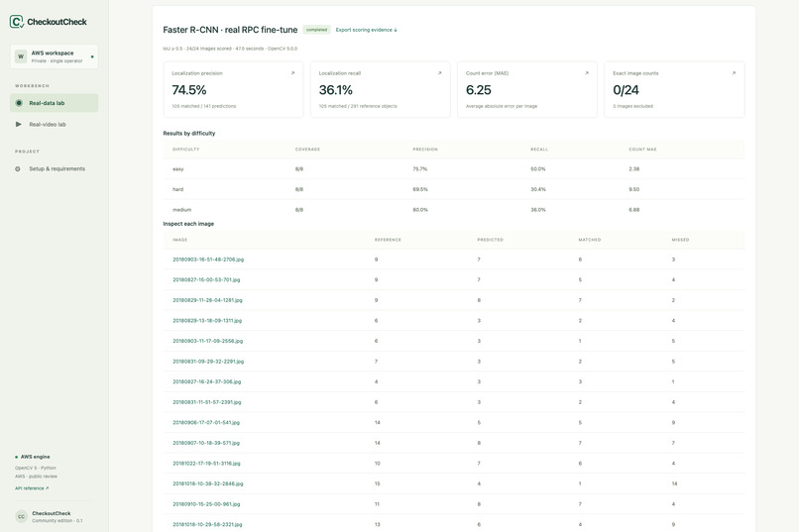Open image 20181022-17-19-51-3116.jpg
Image resolution: width=799 pixels, height=532 pixels.
[206, 464]
